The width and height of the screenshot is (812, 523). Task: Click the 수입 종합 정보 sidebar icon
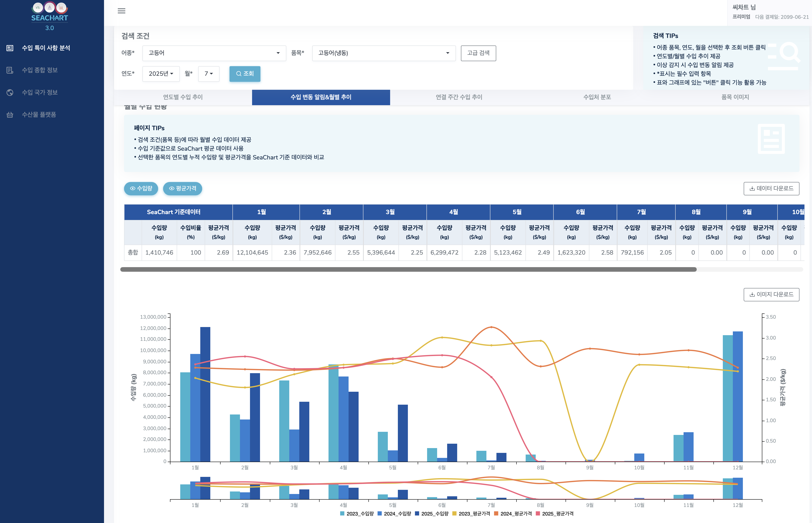[10, 70]
